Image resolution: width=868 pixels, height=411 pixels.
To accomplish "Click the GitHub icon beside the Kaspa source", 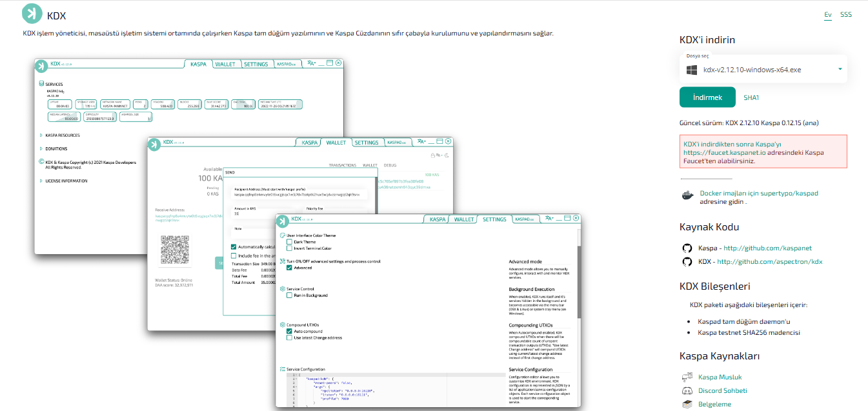I will point(687,248).
